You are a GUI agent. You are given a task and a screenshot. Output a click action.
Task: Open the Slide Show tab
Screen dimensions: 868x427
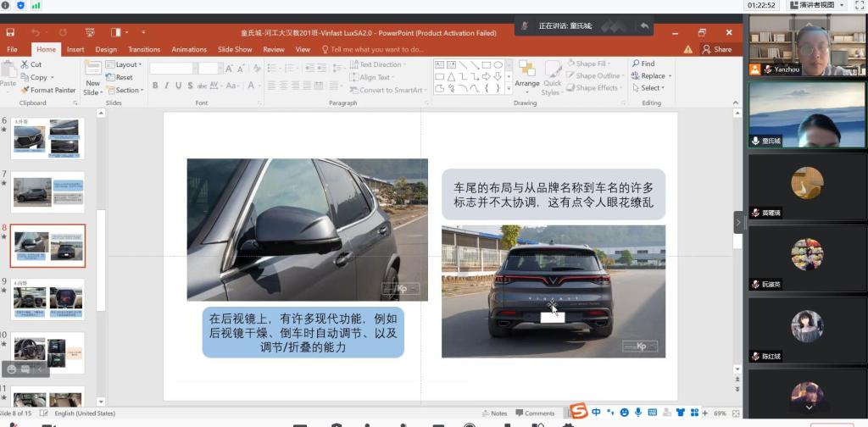coord(235,49)
